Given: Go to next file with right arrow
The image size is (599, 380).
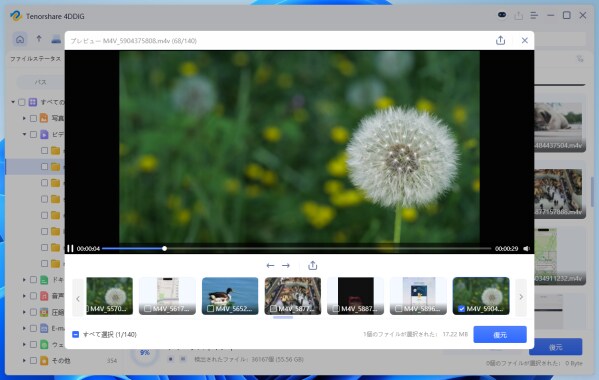Looking at the screenshot, I should coord(286,265).
